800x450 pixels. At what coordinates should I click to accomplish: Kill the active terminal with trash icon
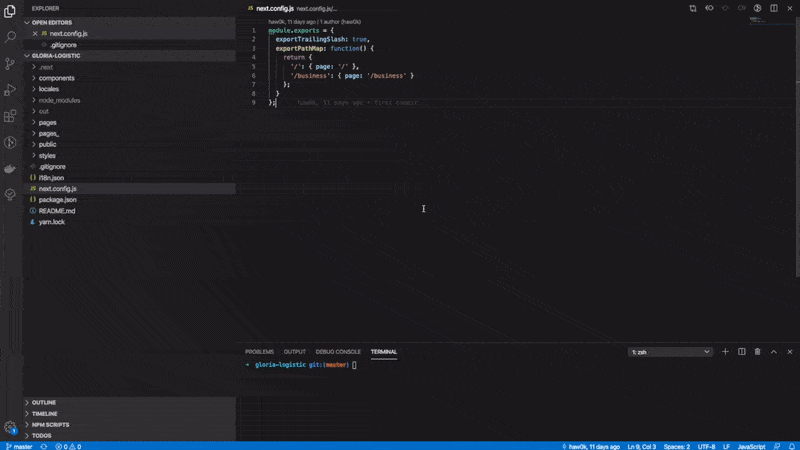click(x=757, y=352)
